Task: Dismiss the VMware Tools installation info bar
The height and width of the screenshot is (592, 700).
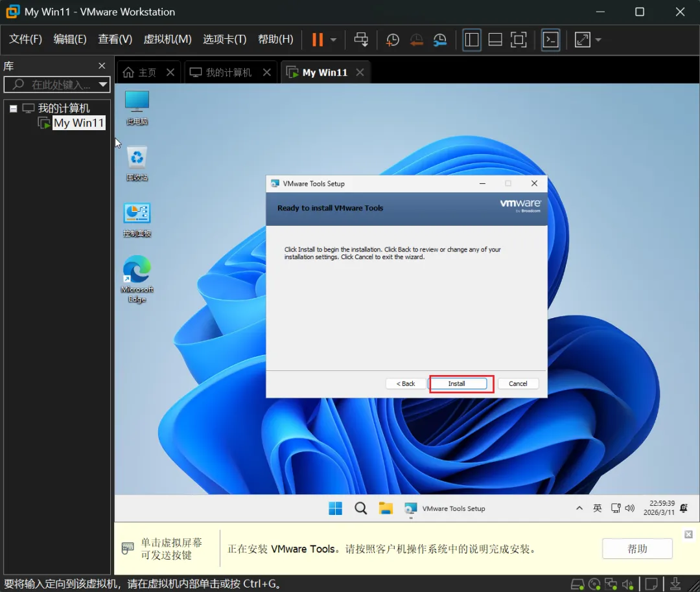Action: (x=688, y=534)
